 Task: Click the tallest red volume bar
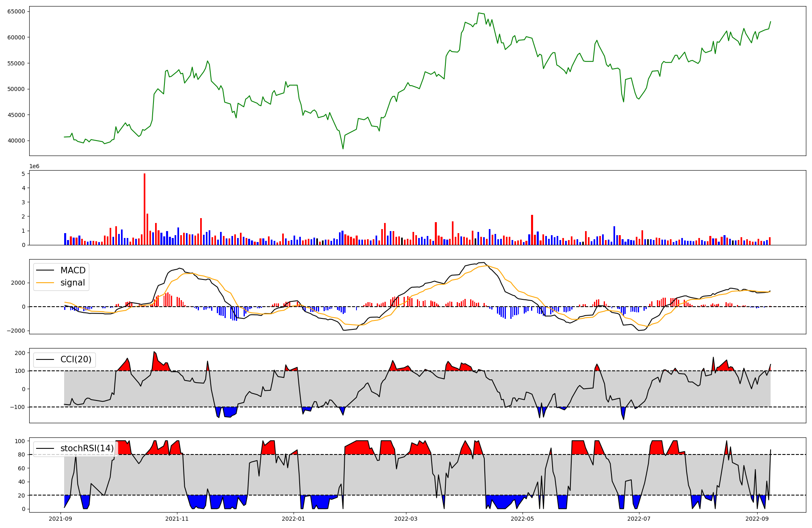(x=145, y=209)
